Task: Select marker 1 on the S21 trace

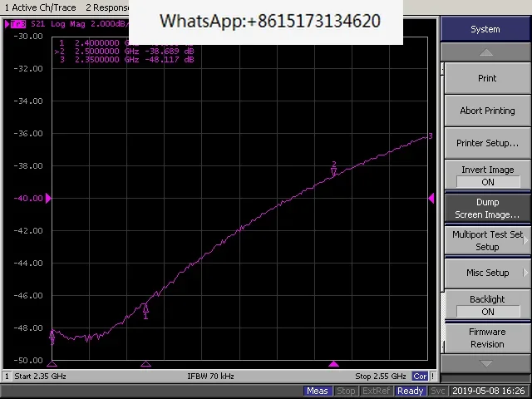Action: point(145,311)
